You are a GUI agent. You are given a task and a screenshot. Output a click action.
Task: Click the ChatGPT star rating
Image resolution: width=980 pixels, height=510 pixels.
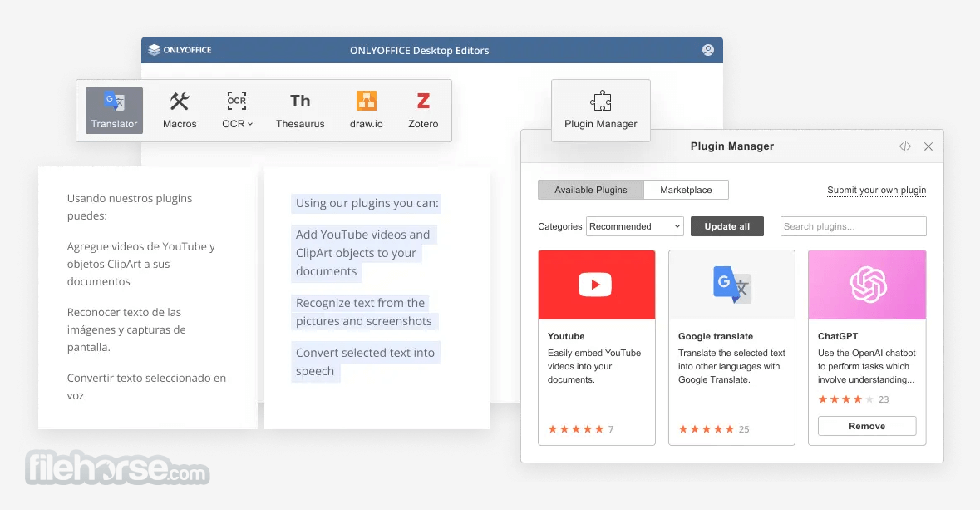pos(845,399)
